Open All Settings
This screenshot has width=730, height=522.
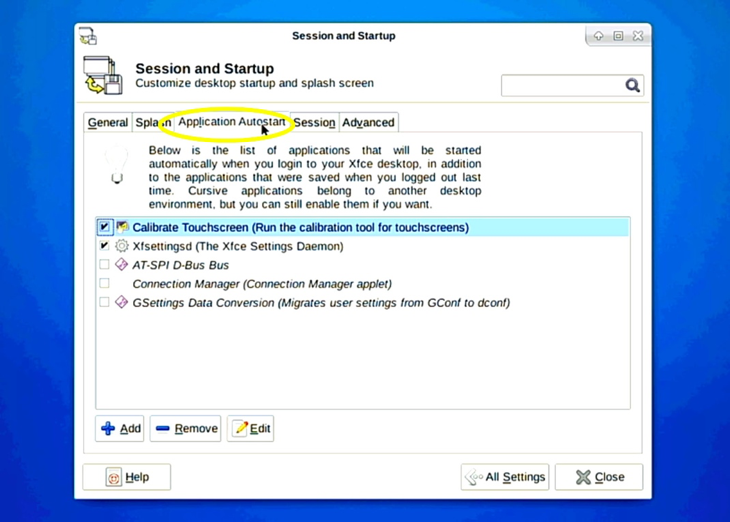pyautogui.click(x=505, y=477)
